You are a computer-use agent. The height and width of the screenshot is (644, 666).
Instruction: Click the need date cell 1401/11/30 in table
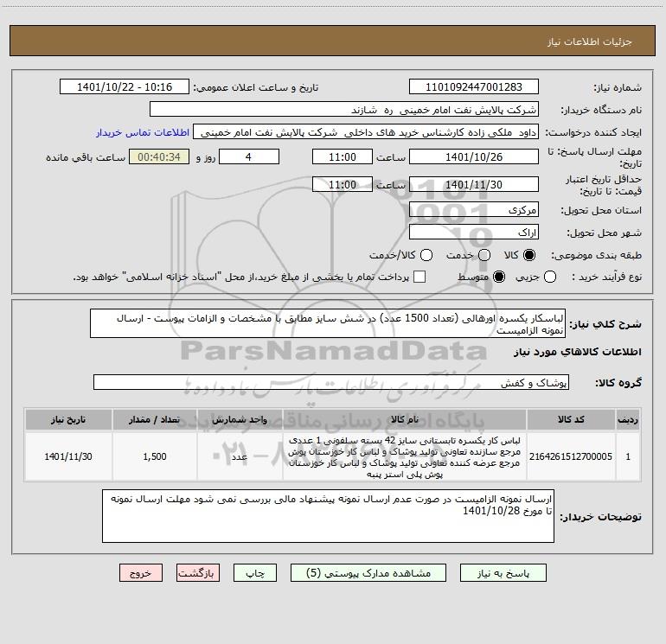coord(68,456)
